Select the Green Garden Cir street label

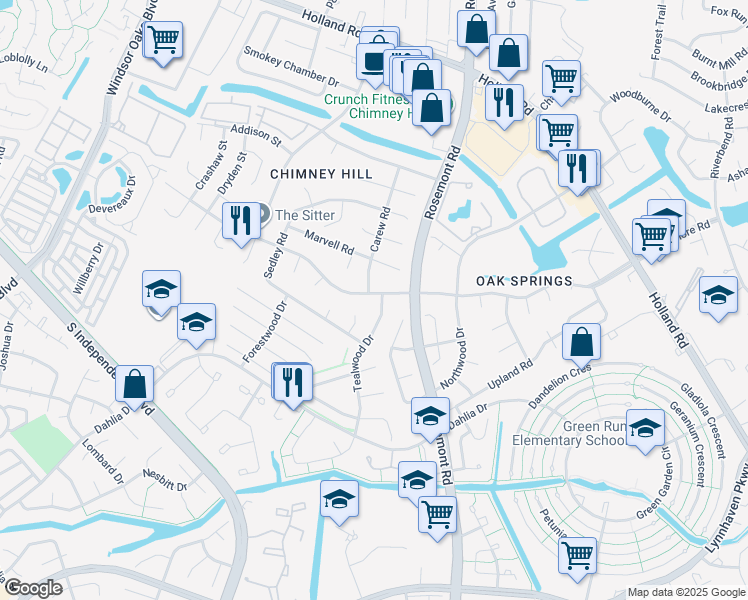[654, 484]
